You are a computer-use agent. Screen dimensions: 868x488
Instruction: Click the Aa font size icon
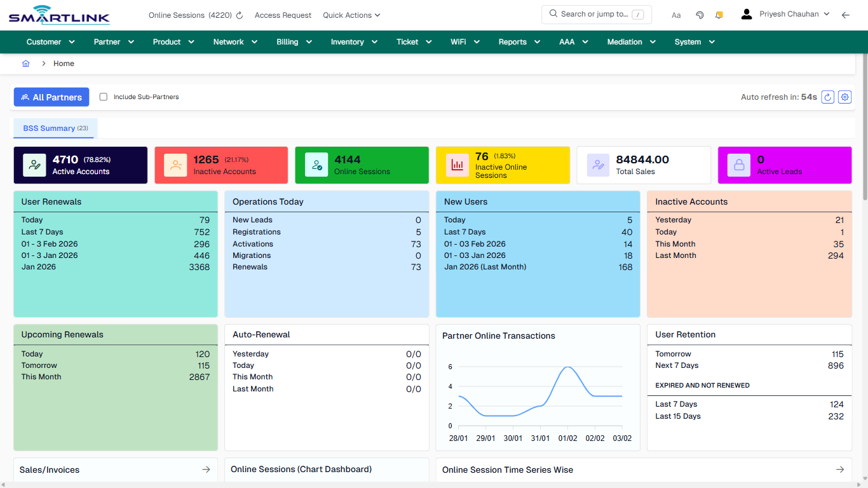tap(676, 15)
